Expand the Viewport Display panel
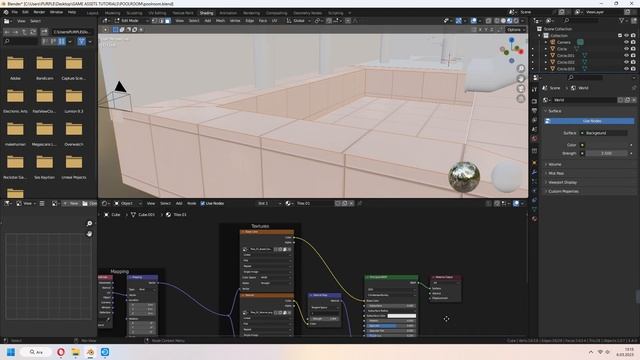Image resolution: width=640 pixels, height=360 pixels. 562,182
